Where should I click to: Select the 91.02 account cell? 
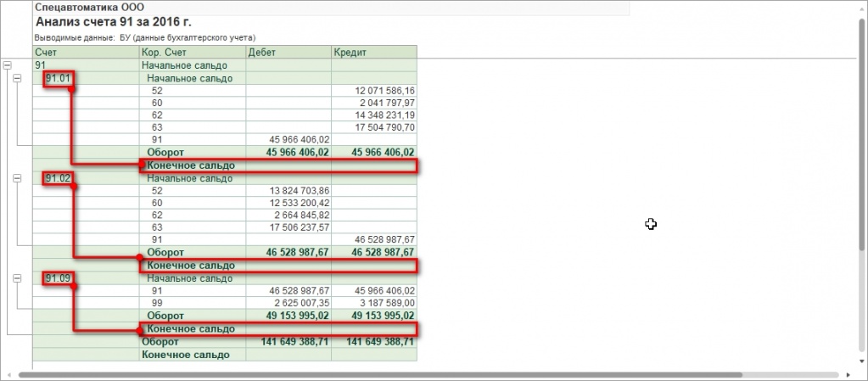(59, 178)
